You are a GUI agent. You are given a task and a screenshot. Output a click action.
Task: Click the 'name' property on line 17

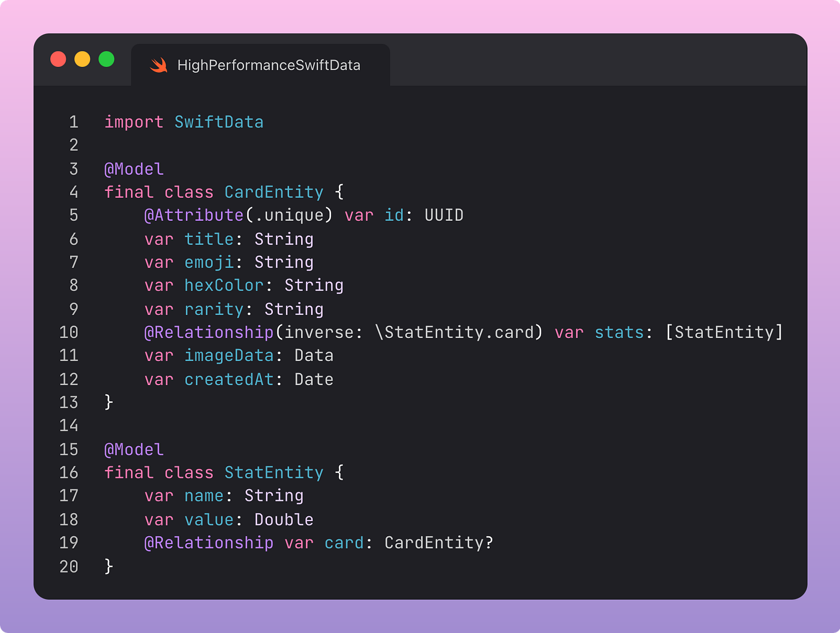pos(204,496)
